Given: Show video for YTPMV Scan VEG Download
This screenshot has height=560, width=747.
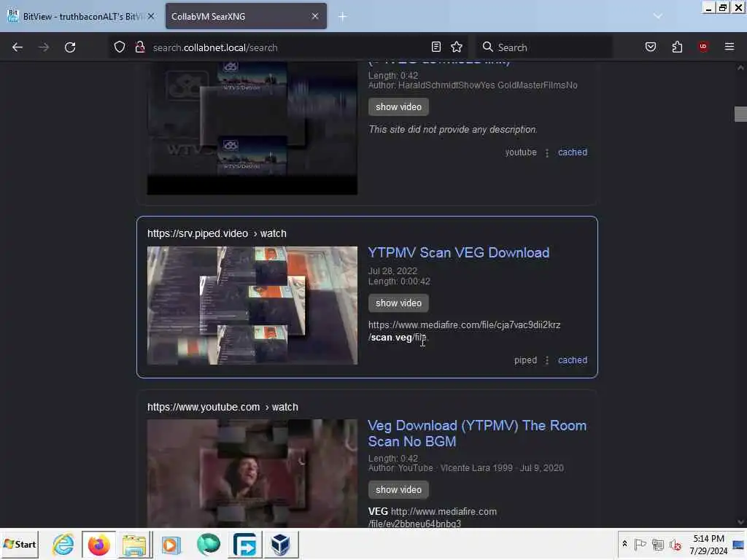Looking at the screenshot, I should click(398, 303).
